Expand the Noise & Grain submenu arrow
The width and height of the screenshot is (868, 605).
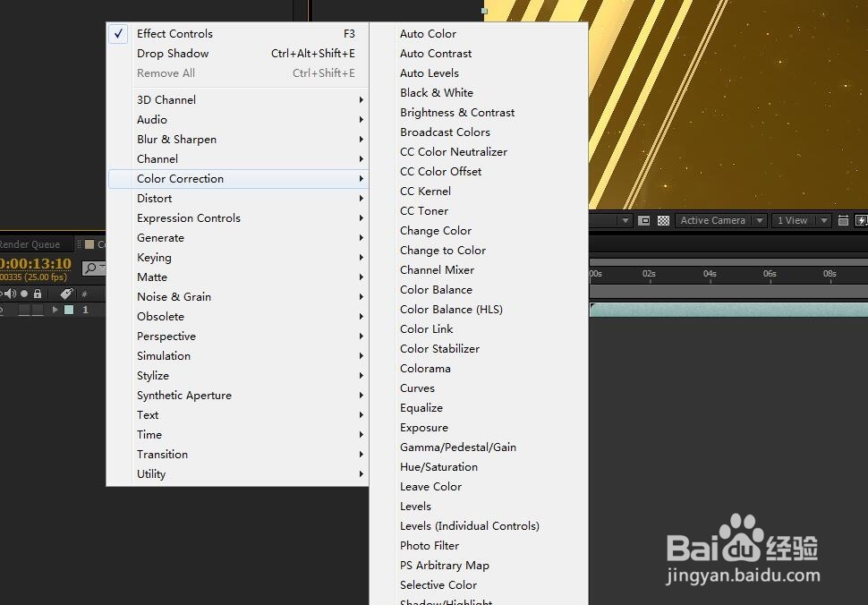click(361, 297)
